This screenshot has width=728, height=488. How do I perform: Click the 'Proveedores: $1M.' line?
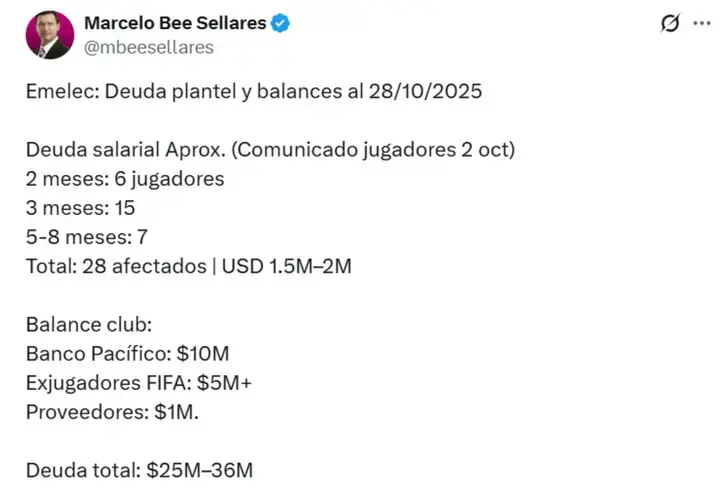(x=112, y=411)
